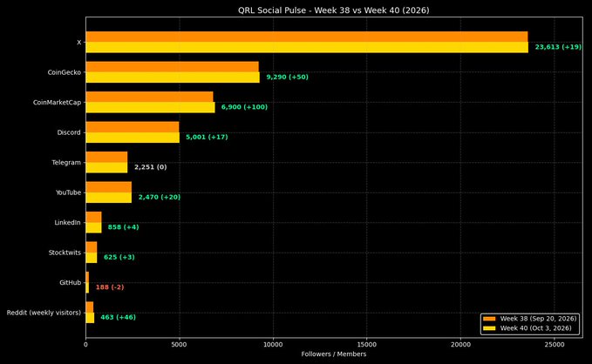Select the 'X' platform axis label
592x364 pixels.
point(79,43)
